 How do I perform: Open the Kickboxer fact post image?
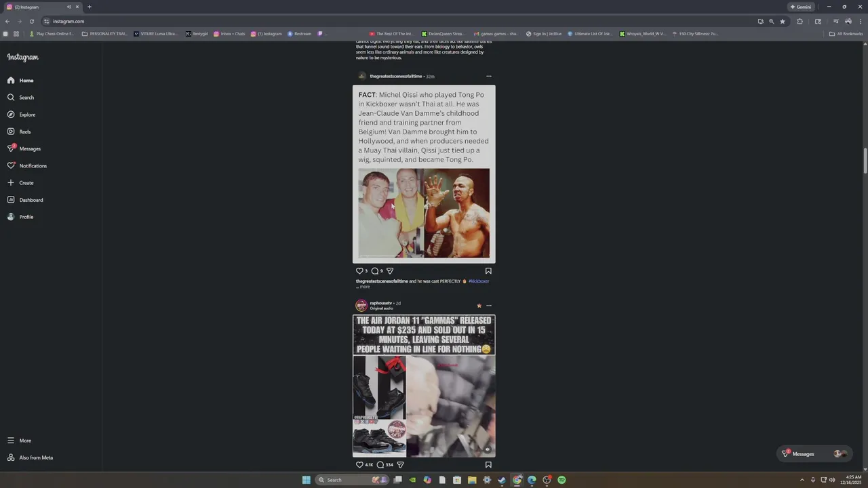[424, 174]
